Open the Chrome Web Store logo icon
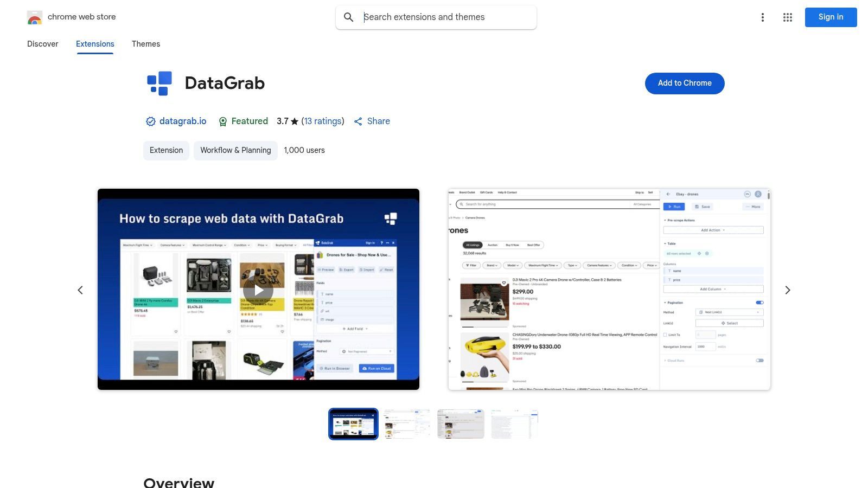 pyautogui.click(x=35, y=17)
